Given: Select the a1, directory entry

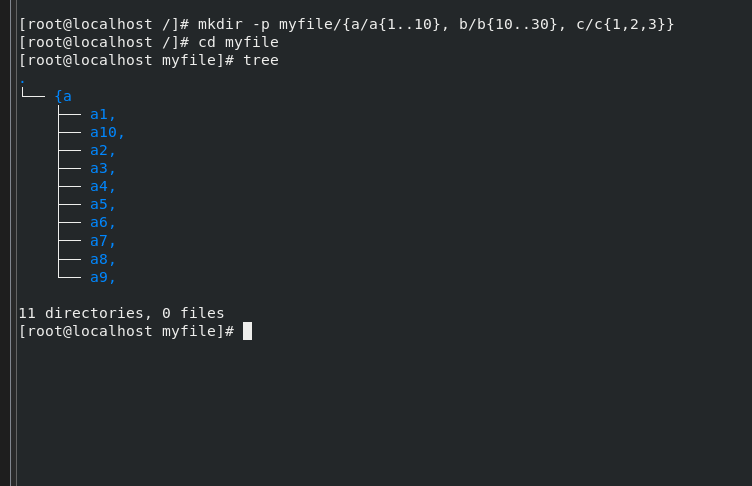Looking at the screenshot, I should [x=103, y=115].
